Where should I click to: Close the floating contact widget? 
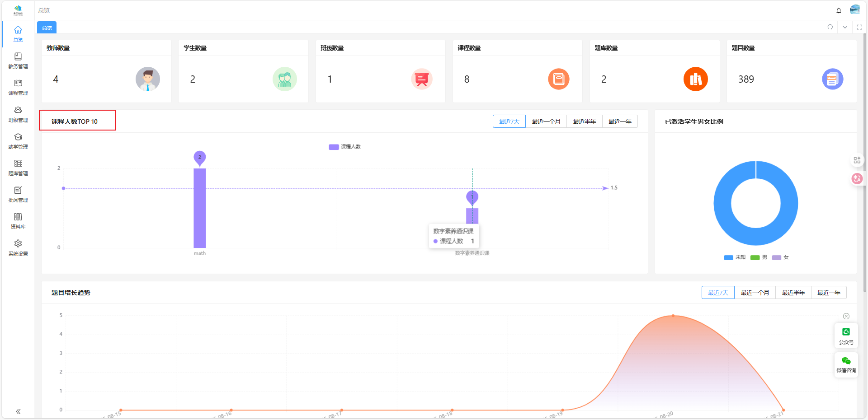[846, 316]
